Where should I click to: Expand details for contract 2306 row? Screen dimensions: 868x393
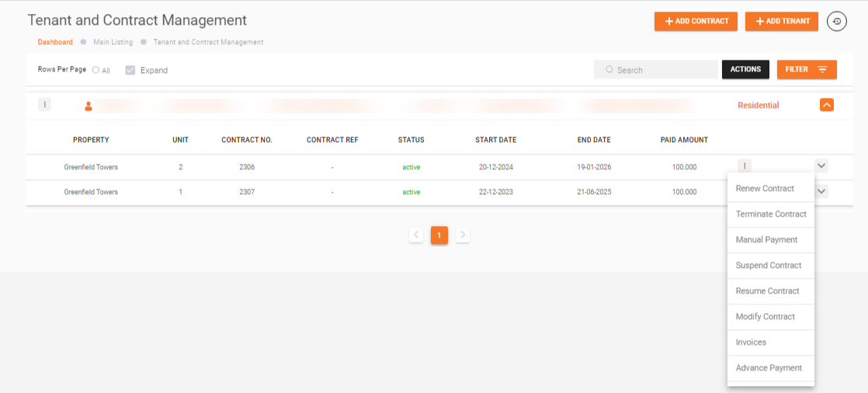[x=821, y=165]
